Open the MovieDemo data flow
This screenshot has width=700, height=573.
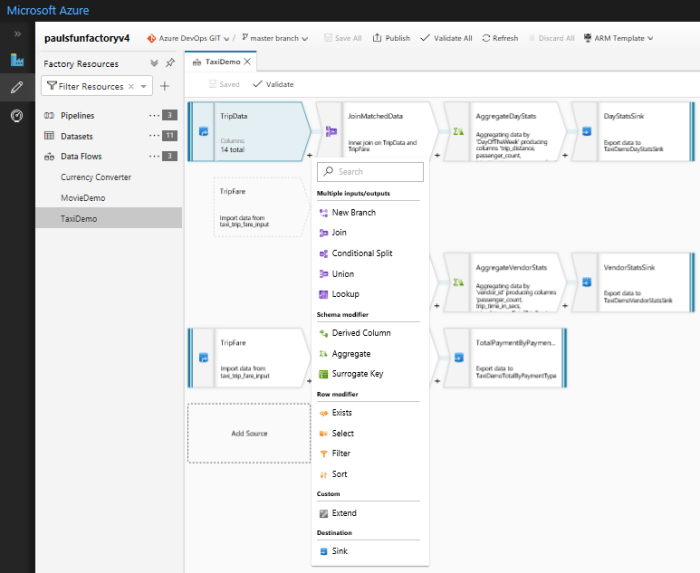click(x=83, y=197)
